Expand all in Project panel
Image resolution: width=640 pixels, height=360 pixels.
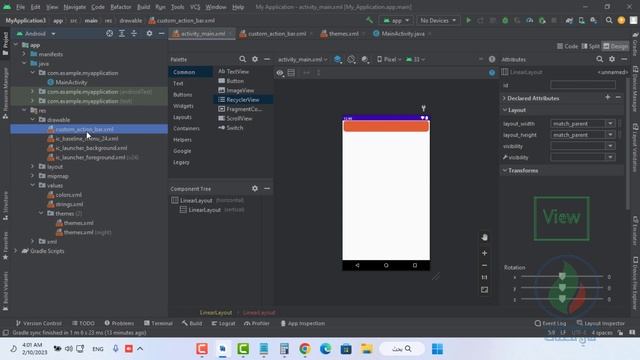click(x=122, y=33)
